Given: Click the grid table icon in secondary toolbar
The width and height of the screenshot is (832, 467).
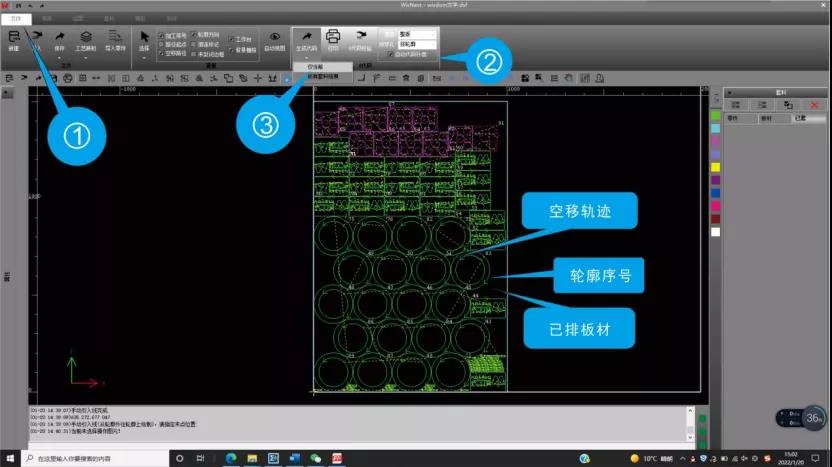Looking at the screenshot, I should tap(82, 78).
